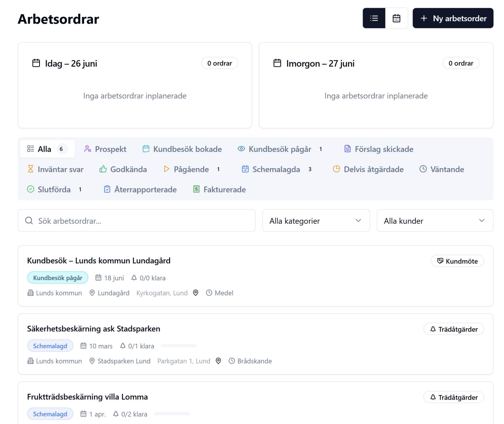Click the calendar icon beside 1 apr.
Screen dimensions: 504x424
tap(83, 414)
